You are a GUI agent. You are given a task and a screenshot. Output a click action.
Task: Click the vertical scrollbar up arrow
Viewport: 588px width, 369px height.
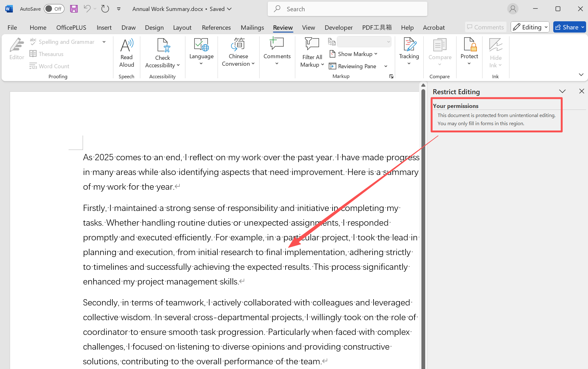pyautogui.click(x=423, y=85)
